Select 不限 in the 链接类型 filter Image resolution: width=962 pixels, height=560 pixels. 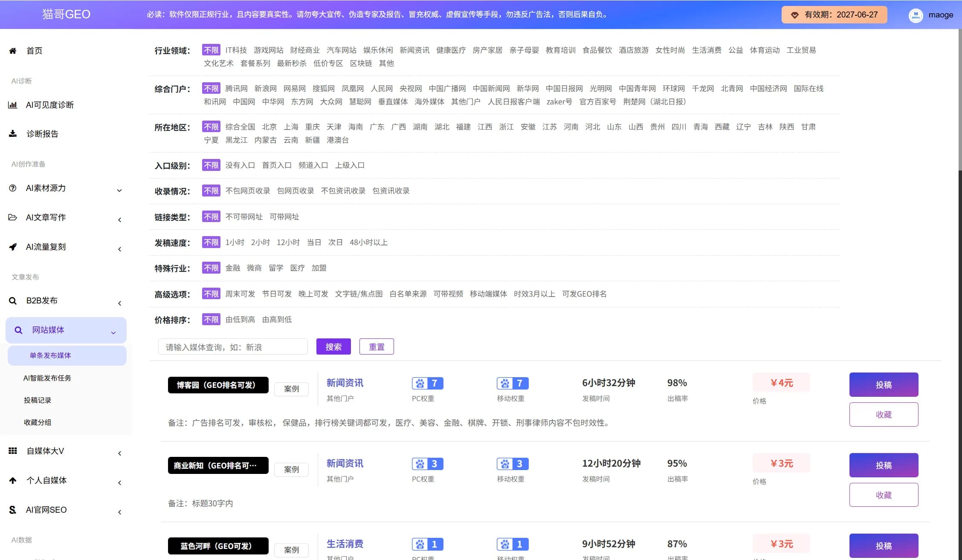click(211, 217)
